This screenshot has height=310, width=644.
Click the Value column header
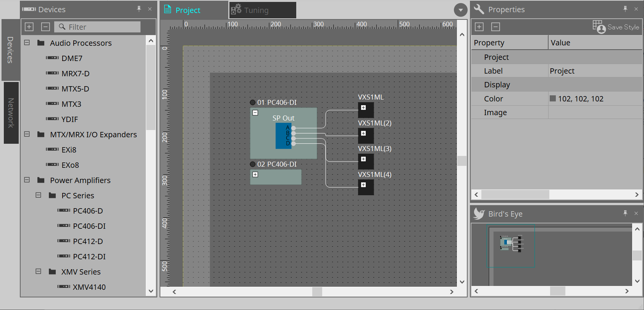tap(595, 43)
